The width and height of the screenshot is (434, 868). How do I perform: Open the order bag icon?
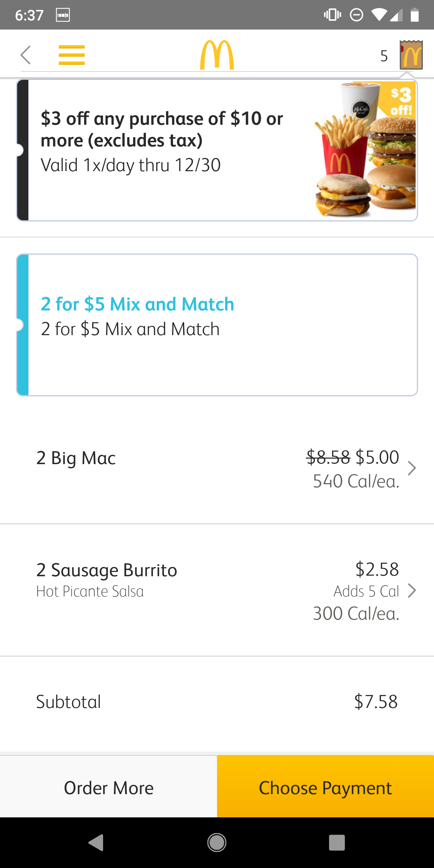coord(411,55)
